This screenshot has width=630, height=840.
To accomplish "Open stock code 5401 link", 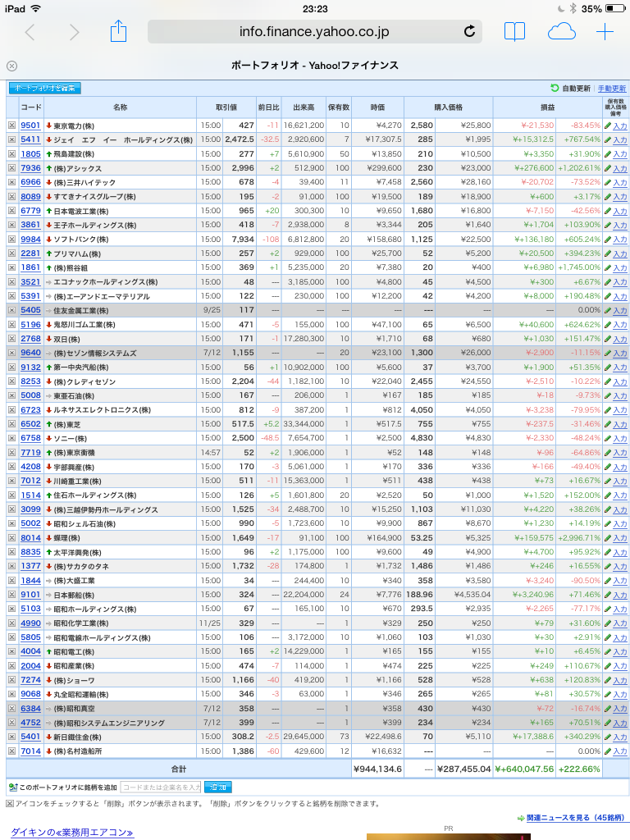I will tap(30, 737).
